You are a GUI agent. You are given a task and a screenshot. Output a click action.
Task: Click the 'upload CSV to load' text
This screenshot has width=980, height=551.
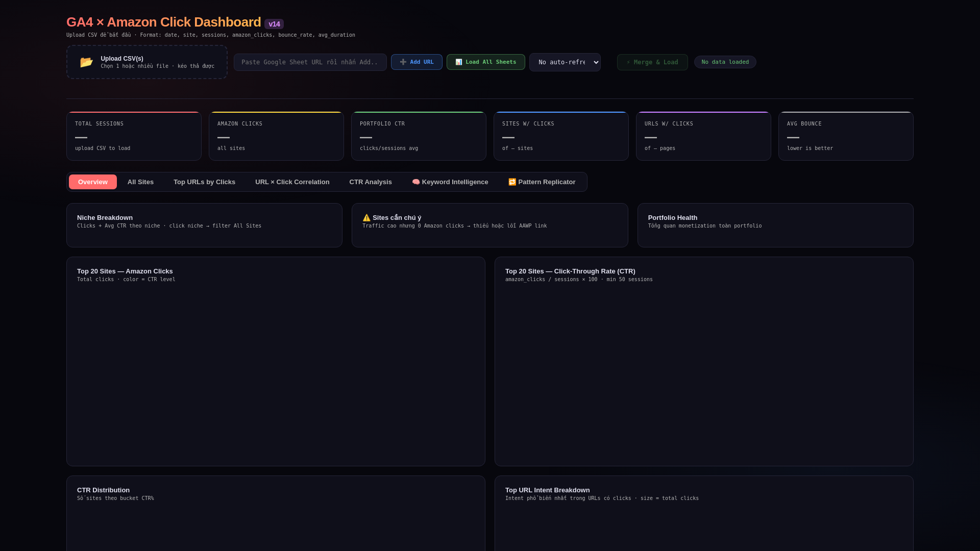(103, 148)
